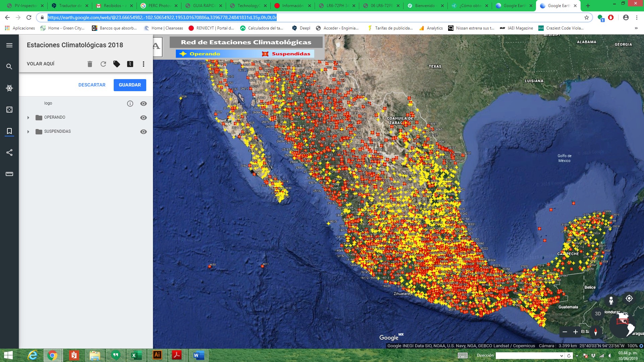This screenshot has width=644, height=362.
Task: Activate Pegman Street View icon
Action: (x=611, y=300)
